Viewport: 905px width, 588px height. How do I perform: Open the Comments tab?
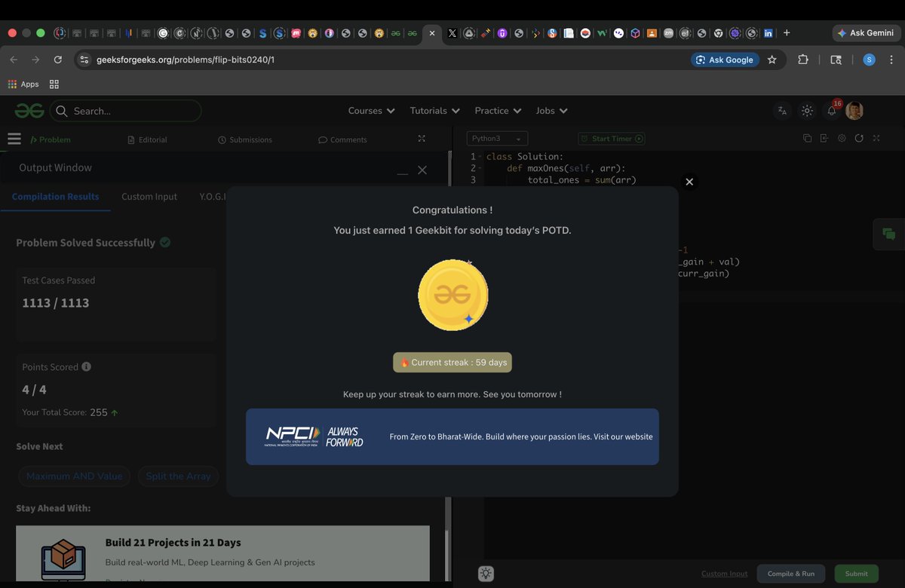point(342,139)
